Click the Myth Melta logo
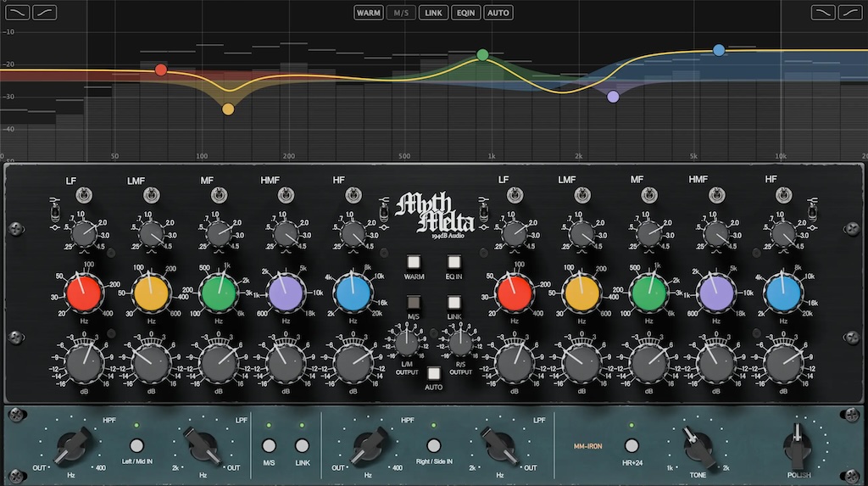This screenshot has height=486, width=868. click(435, 215)
